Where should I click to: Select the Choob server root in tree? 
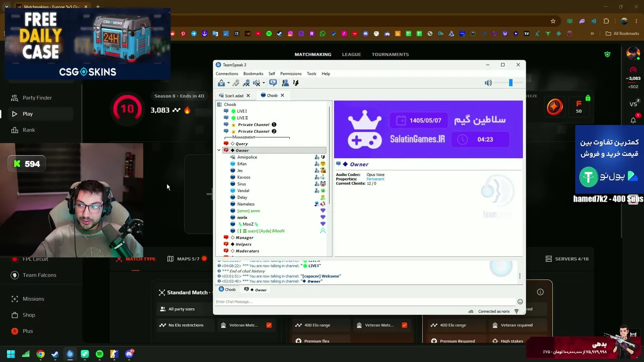tap(230, 105)
